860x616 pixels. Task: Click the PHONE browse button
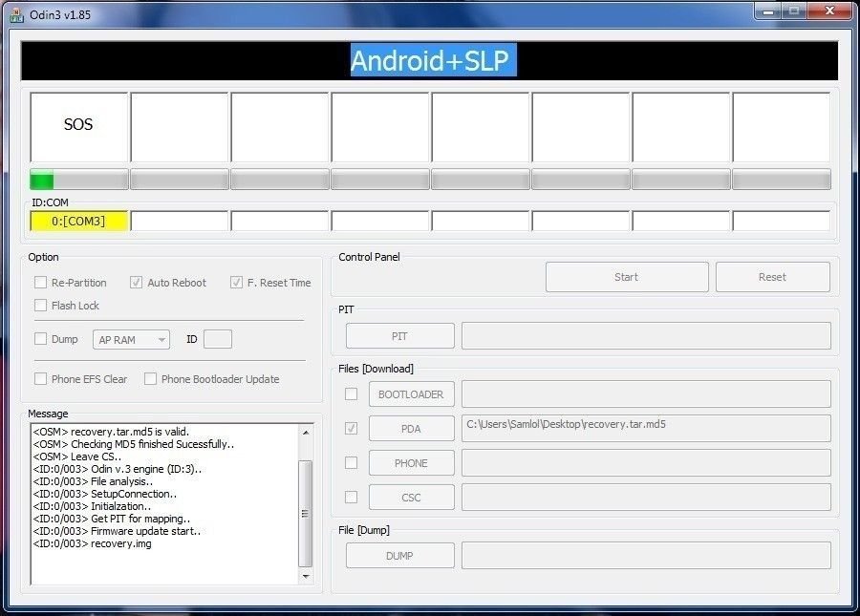[x=411, y=463]
